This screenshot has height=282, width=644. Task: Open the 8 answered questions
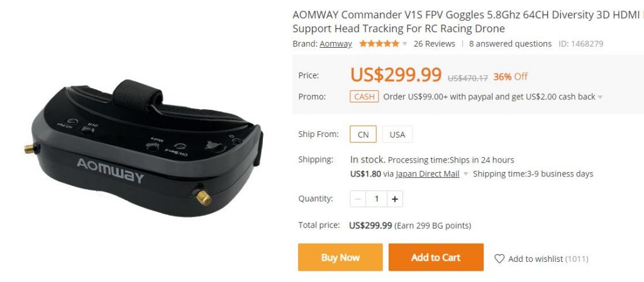pyautogui.click(x=510, y=43)
